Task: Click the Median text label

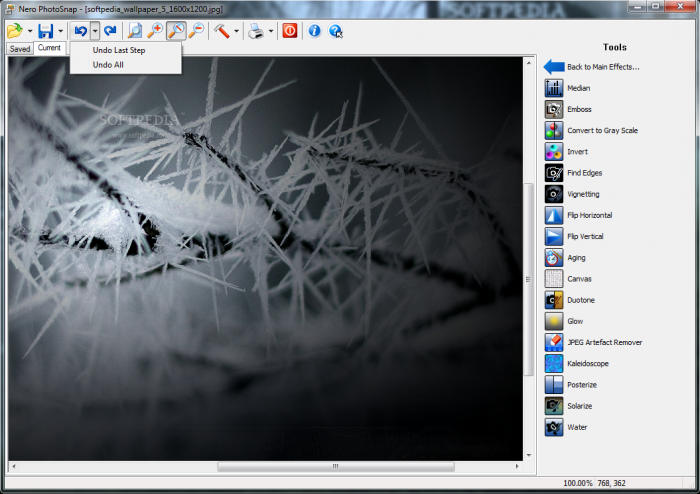Action: tap(579, 88)
